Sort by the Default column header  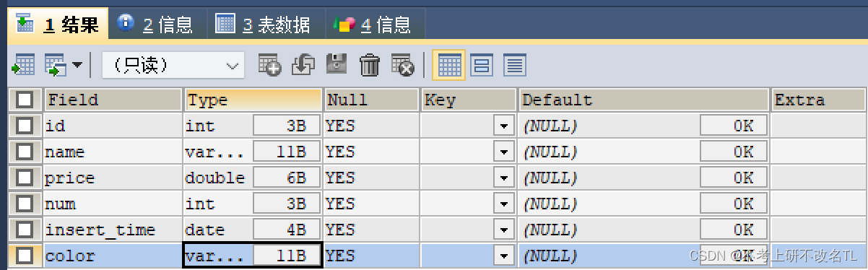pyautogui.click(x=643, y=100)
